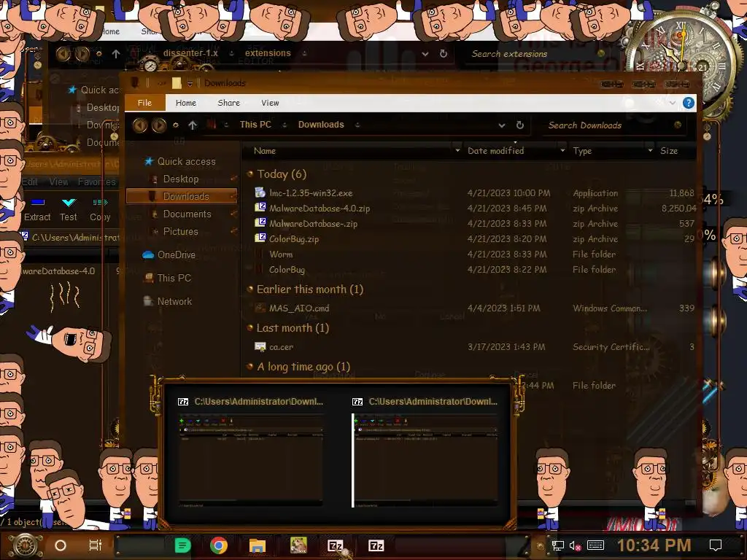Open Cortana circle on the taskbar
The image size is (747, 560).
point(61,545)
